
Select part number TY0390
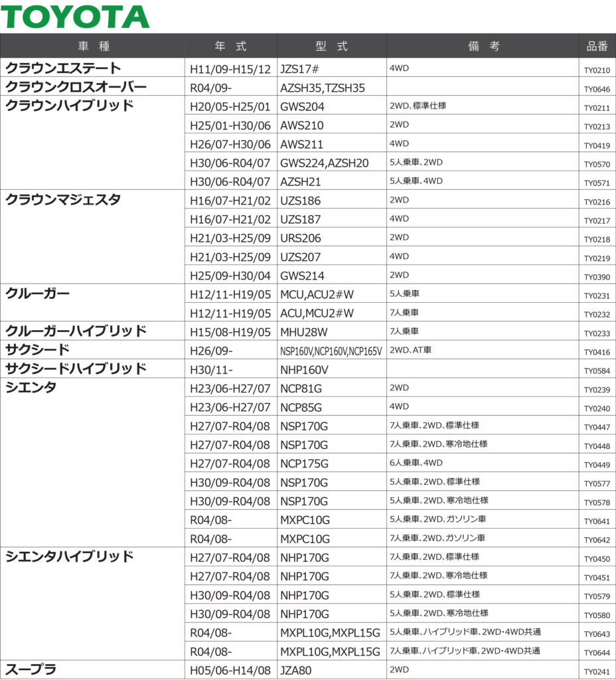tap(597, 277)
